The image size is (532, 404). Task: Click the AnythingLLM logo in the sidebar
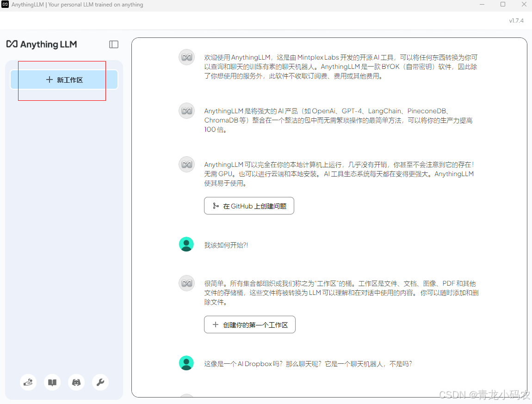coord(42,44)
